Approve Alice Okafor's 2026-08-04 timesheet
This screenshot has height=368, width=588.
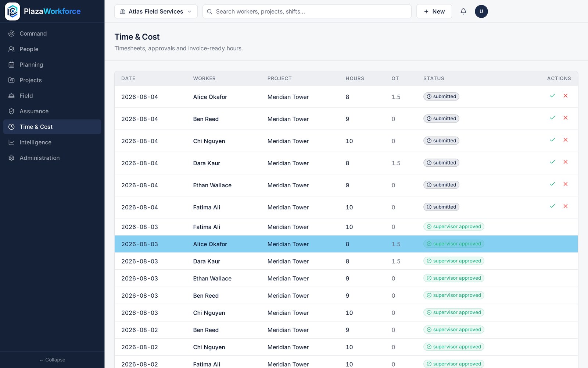click(x=552, y=96)
